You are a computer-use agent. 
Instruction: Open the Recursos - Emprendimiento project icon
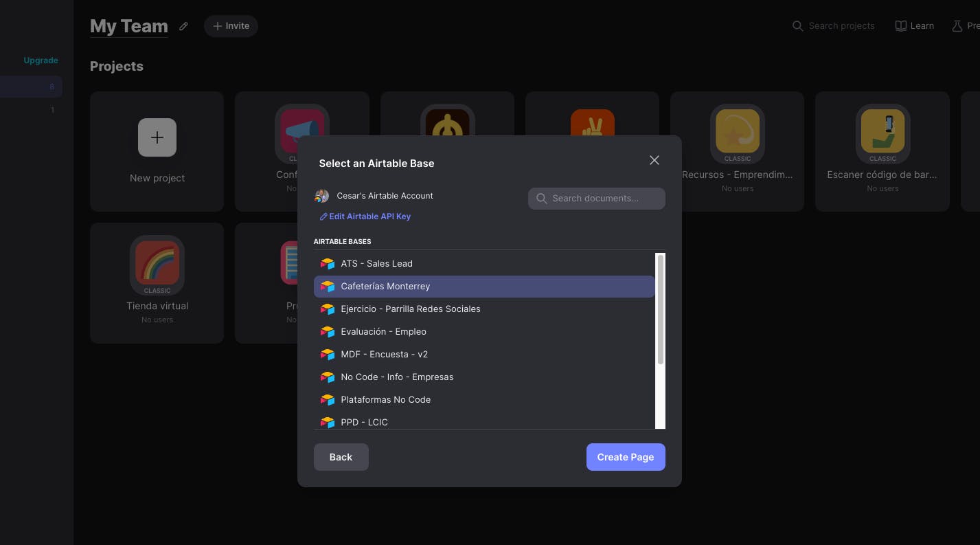pyautogui.click(x=738, y=131)
